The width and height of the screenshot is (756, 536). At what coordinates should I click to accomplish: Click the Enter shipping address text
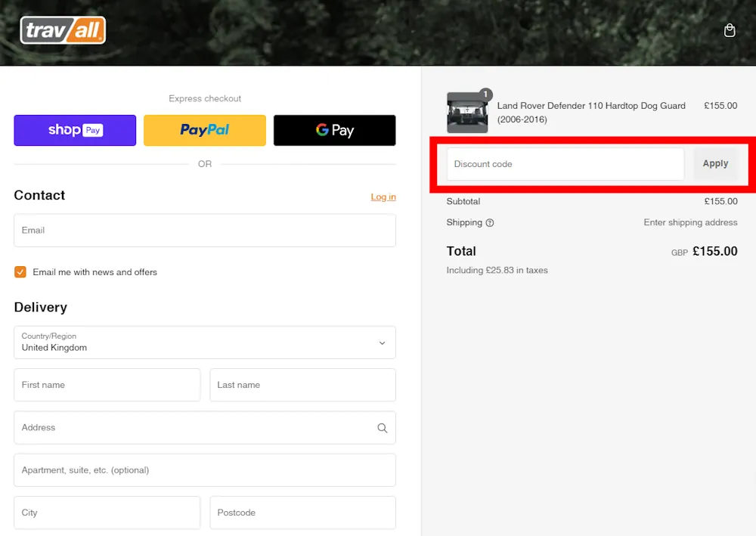point(690,222)
